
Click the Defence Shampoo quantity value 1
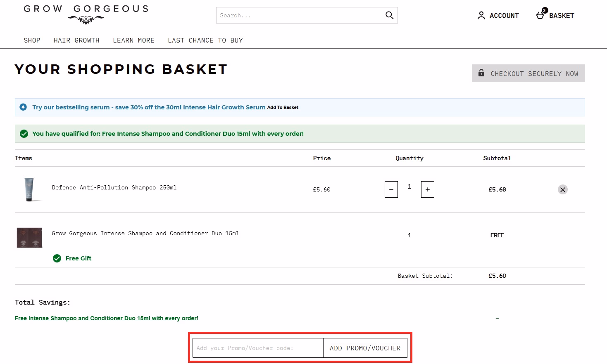pyautogui.click(x=409, y=187)
